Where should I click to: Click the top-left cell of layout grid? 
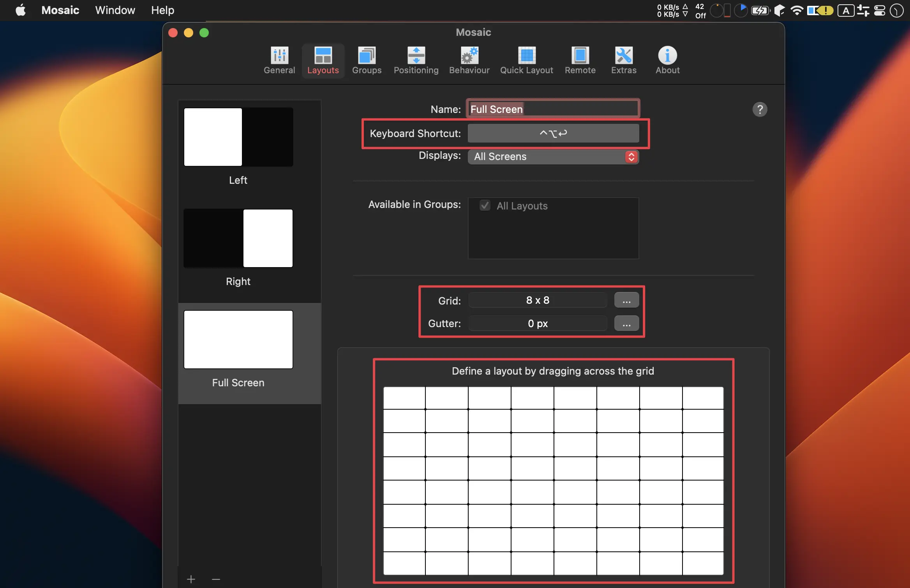click(404, 398)
